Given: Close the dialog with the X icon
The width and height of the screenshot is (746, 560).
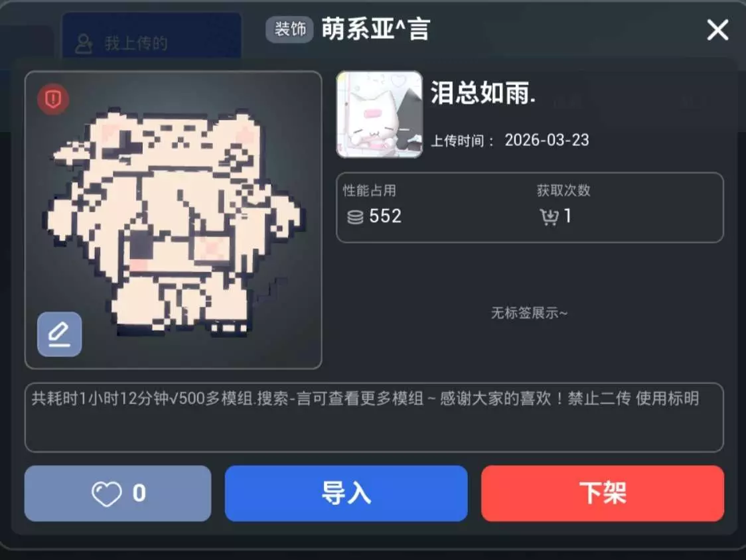Looking at the screenshot, I should pos(717,30).
